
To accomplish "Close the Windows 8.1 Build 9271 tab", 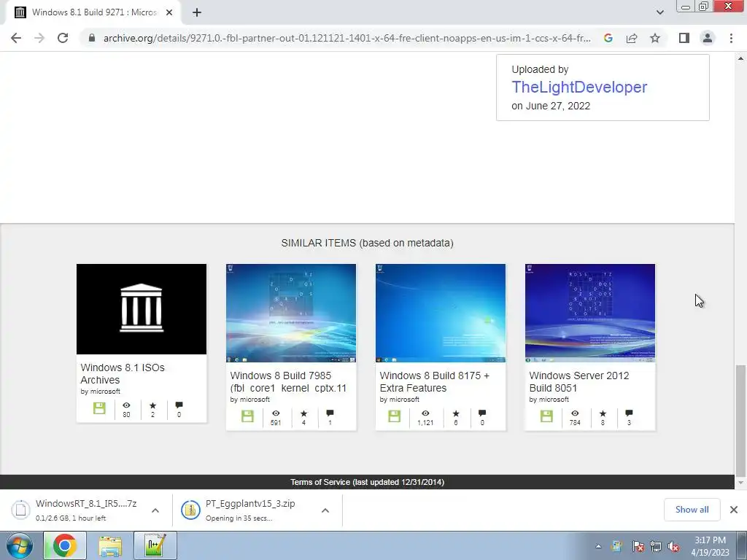I will click(x=169, y=12).
